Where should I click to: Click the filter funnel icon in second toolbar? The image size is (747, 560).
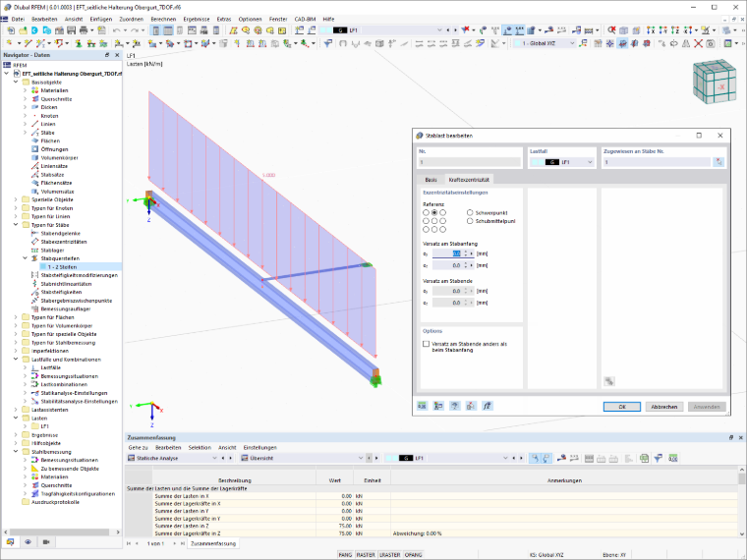[x=327, y=43]
